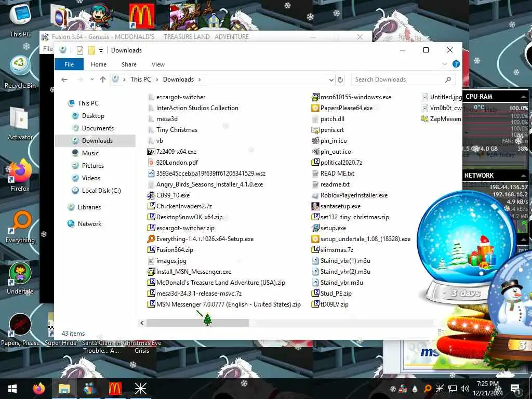Open Customize Quick Access Toolbar dropdown
Image resolution: width=532 pixels, height=399 pixels.
click(x=101, y=50)
